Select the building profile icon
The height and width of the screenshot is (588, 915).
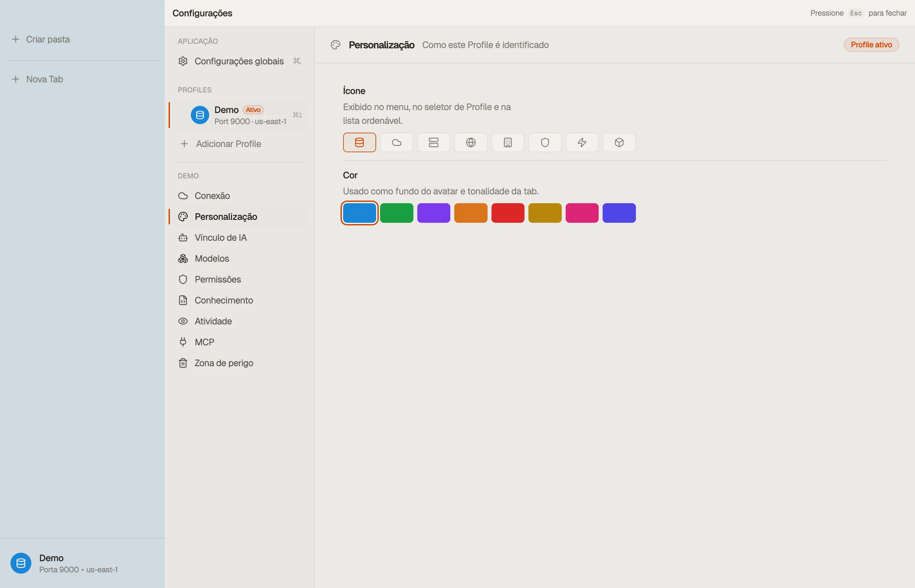507,142
